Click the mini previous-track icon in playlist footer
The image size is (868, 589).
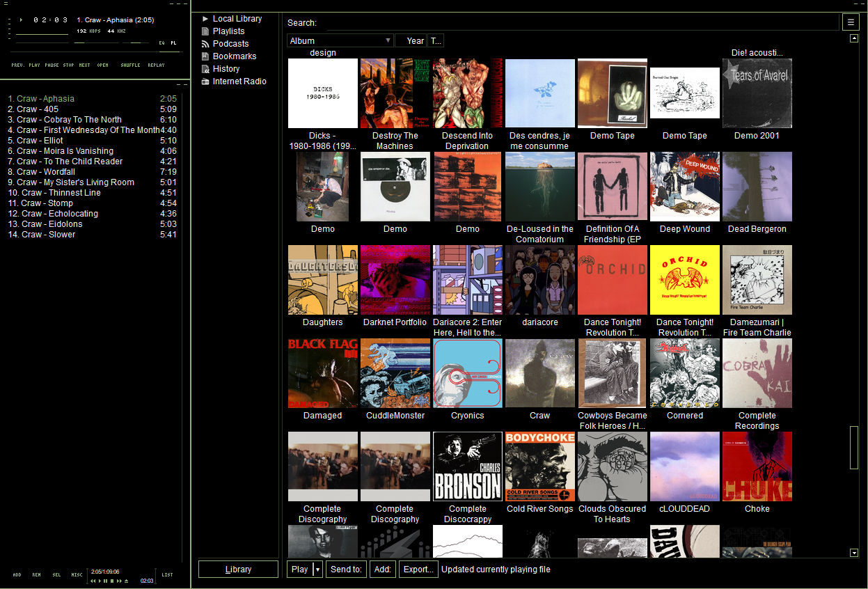coord(93,581)
